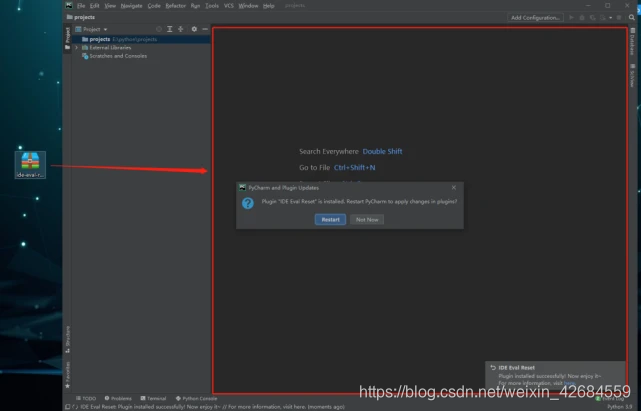Select the projects root folder in tree
The height and width of the screenshot is (411, 641).
pos(141,39)
